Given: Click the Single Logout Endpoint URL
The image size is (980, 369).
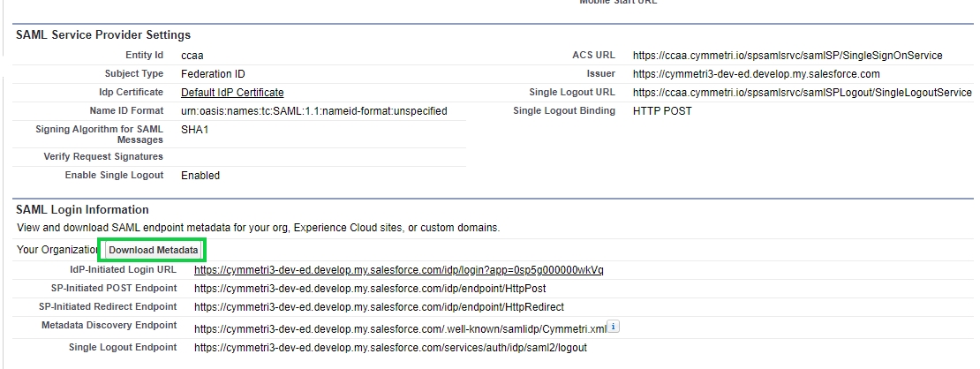Looking at the screenshot, I should 390,348.
